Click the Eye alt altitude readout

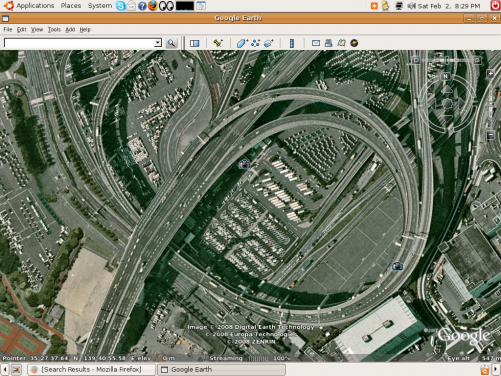pos(474,358)
